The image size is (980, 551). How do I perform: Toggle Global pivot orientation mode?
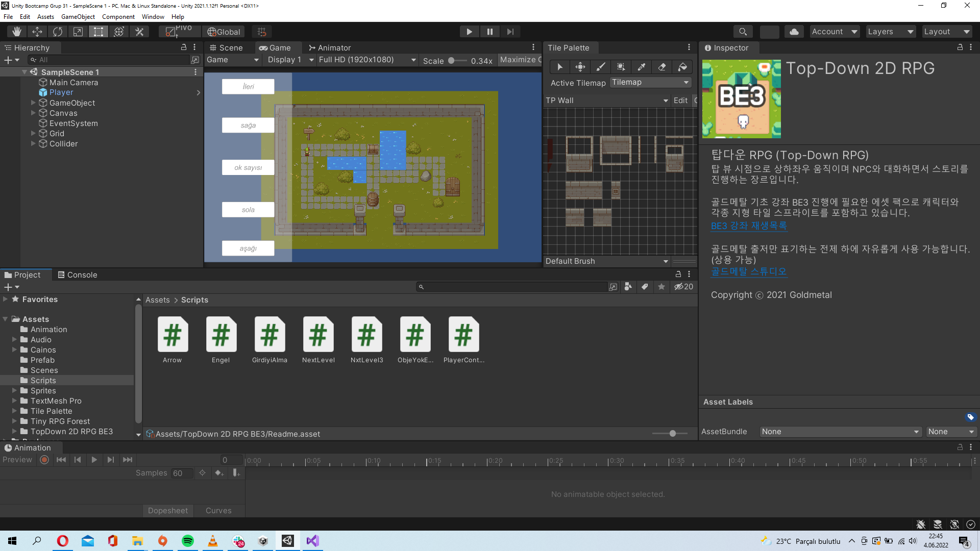tap(224, 31)
